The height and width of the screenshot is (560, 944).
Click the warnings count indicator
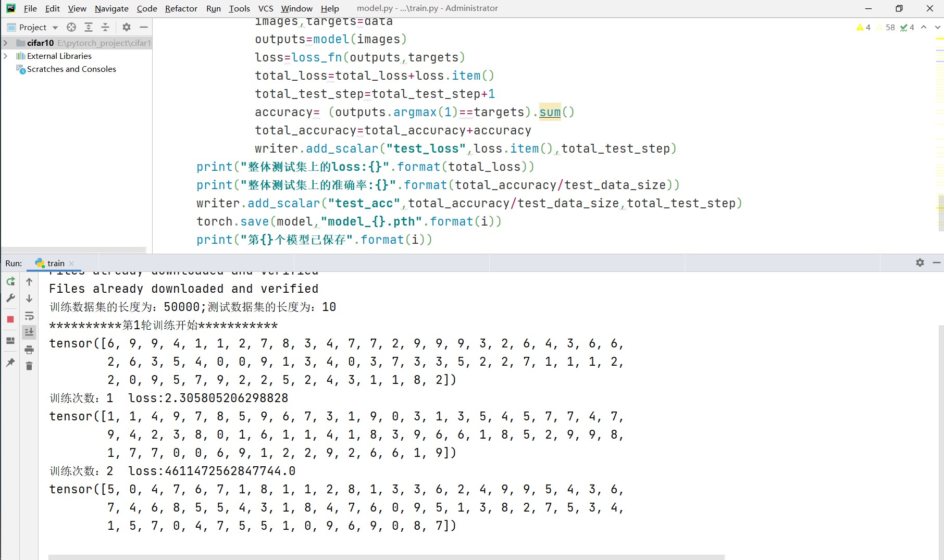[x=863, y=27]
